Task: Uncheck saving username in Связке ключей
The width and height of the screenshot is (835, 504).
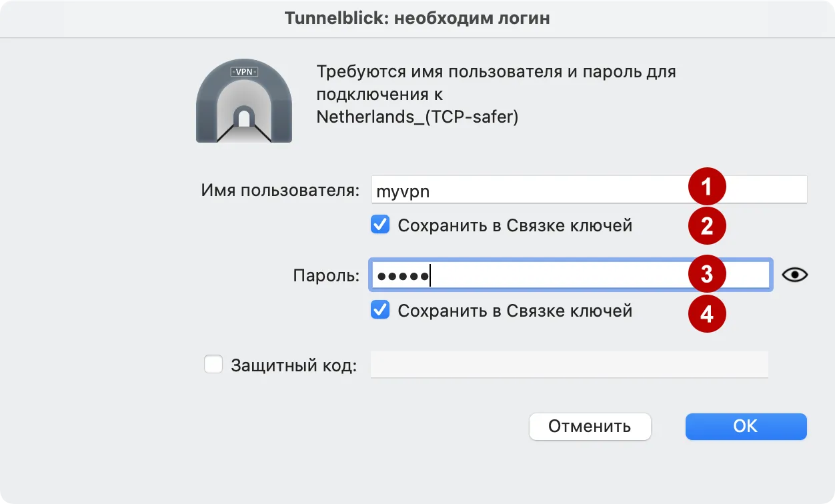Action: [x=379, y=225]
